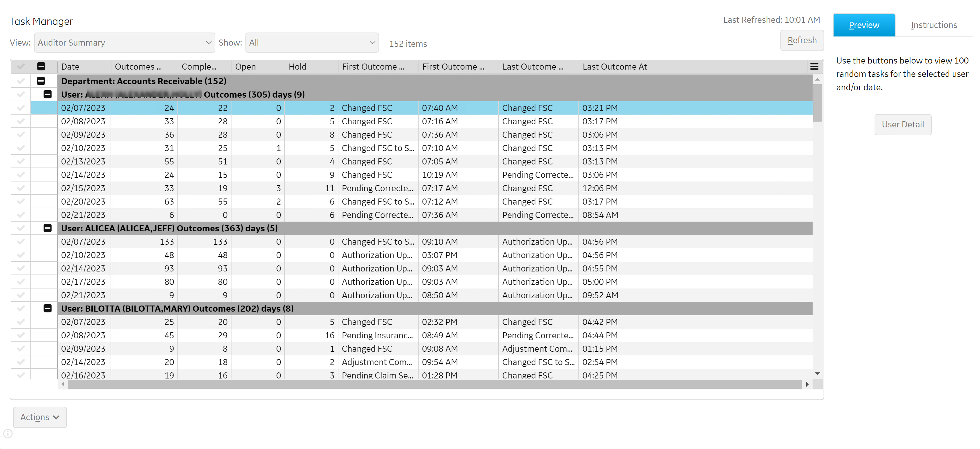Click the 152 items count label

[x=408, y=44]
